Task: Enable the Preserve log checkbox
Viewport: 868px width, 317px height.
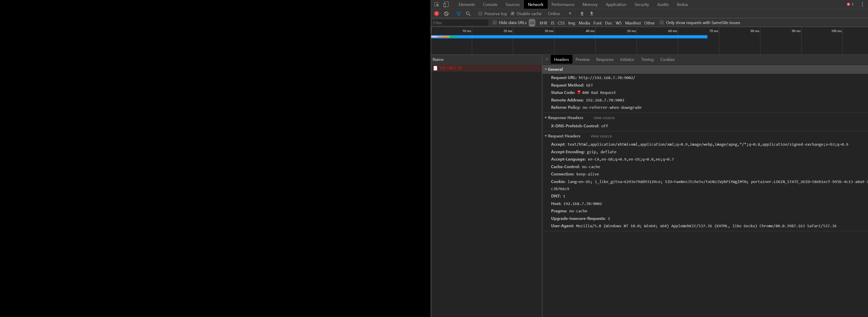Action: [x=480, y=14]
